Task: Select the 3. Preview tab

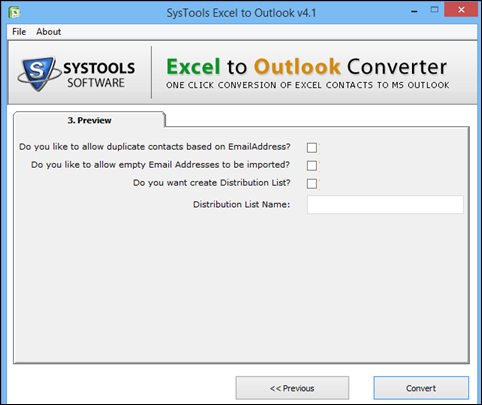Action: click(x=89, y=120)
